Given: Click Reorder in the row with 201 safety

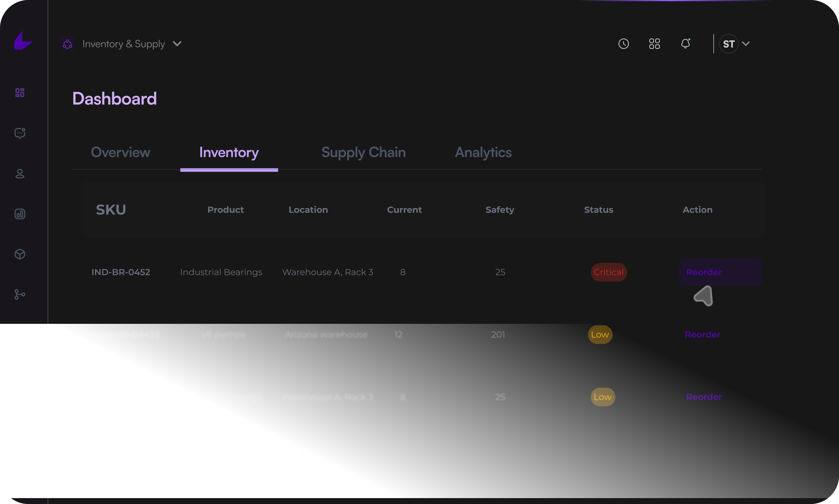Looking at the screenshot, I should [703, 334].
